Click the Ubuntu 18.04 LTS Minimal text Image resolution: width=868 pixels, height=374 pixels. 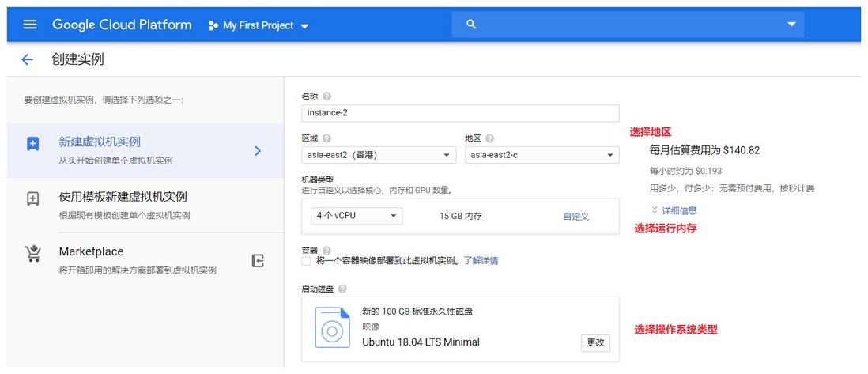pyautogui.click(x=421, y=342)
